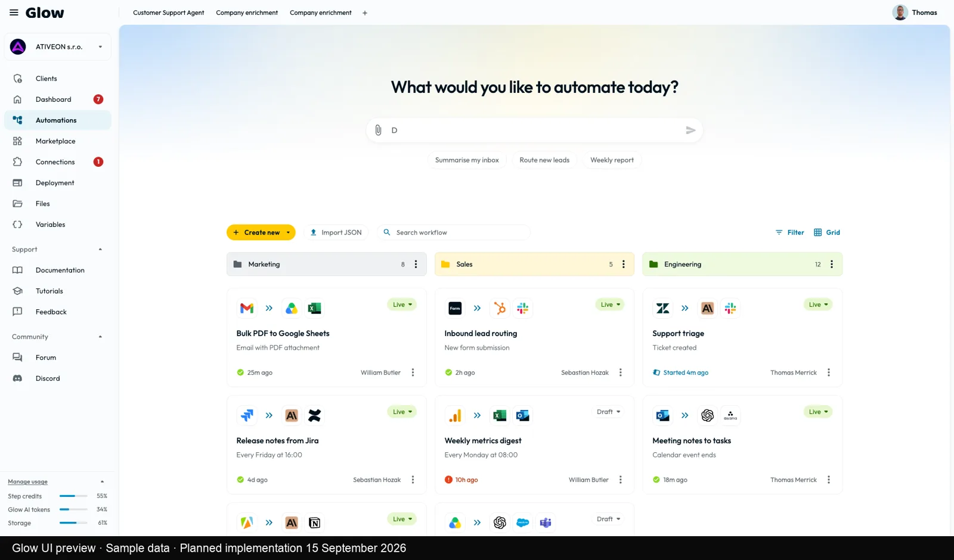Open the Manage usage link
954x560 pixels.
point(27,481)
